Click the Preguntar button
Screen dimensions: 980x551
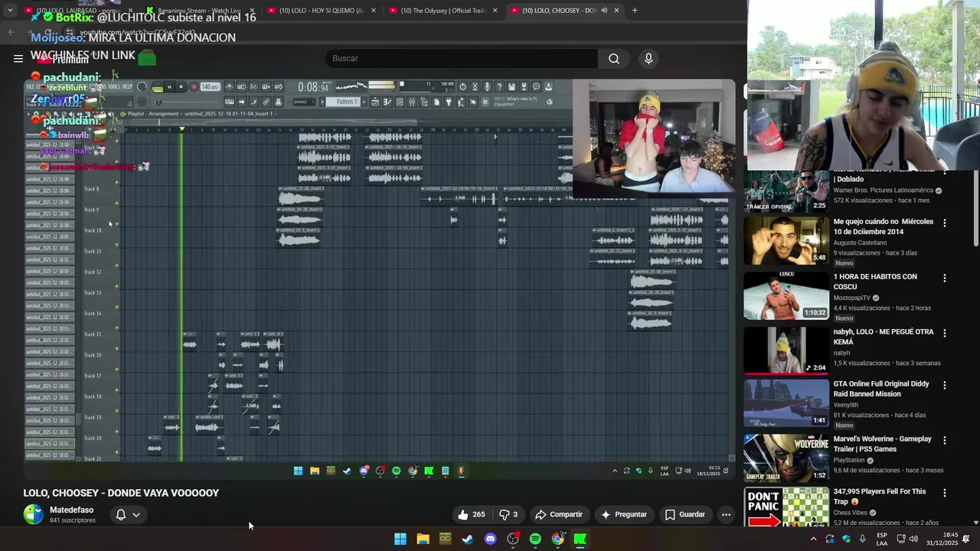coord(624,514)
